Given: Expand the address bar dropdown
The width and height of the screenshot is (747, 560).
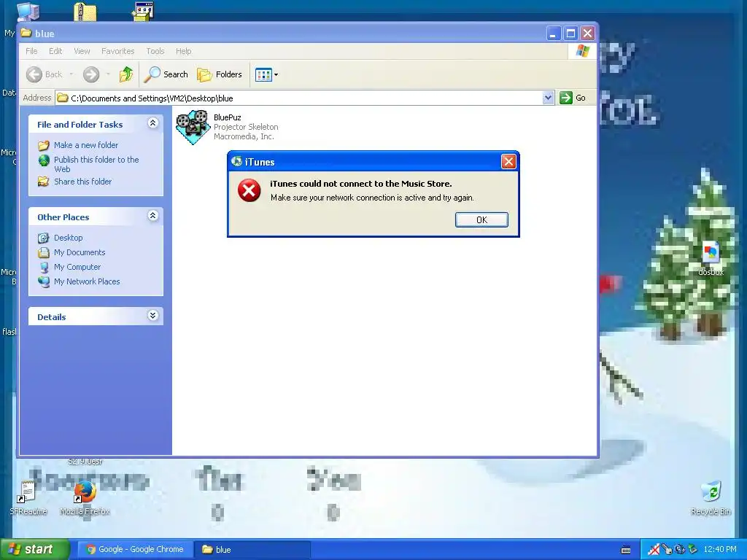Looking at the screenshot, I should (548, 98).
